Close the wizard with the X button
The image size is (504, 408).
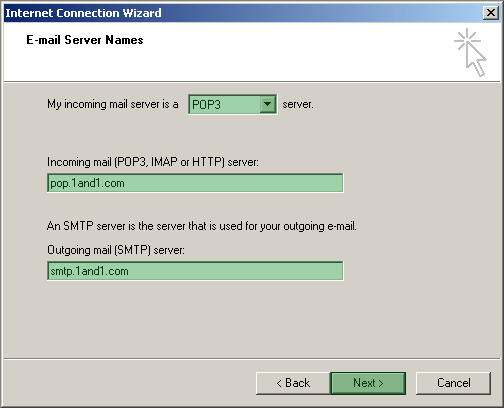491,13
